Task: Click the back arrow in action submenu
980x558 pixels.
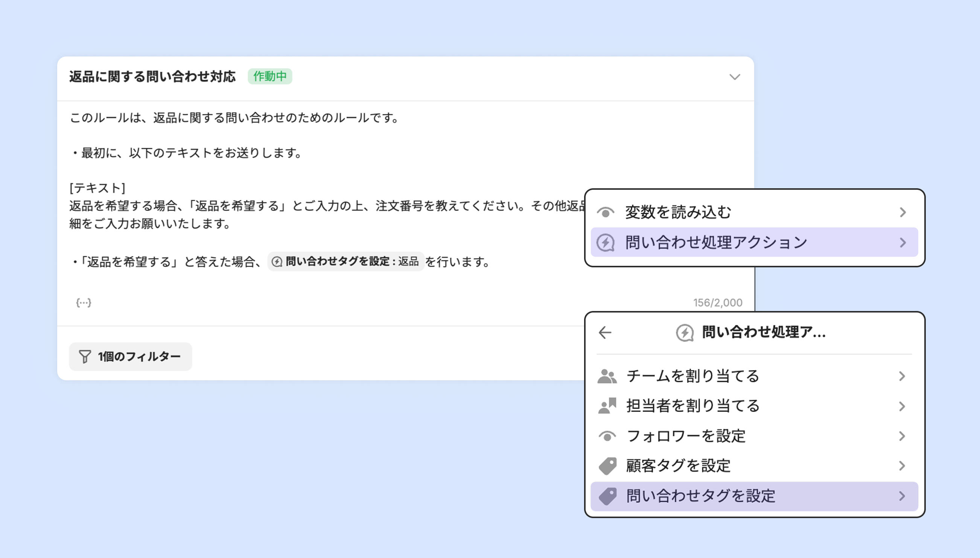Action: pos(605,332)
